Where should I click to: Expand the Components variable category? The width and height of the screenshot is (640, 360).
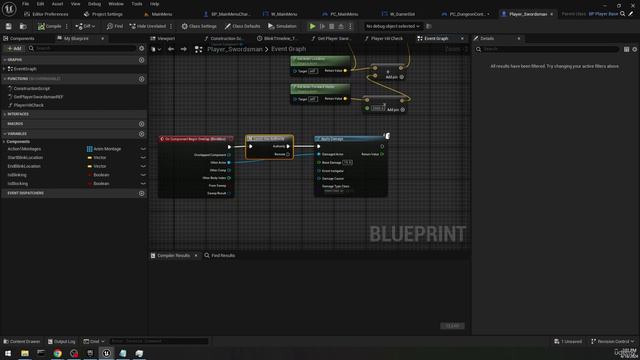click(x=4, y=142)
